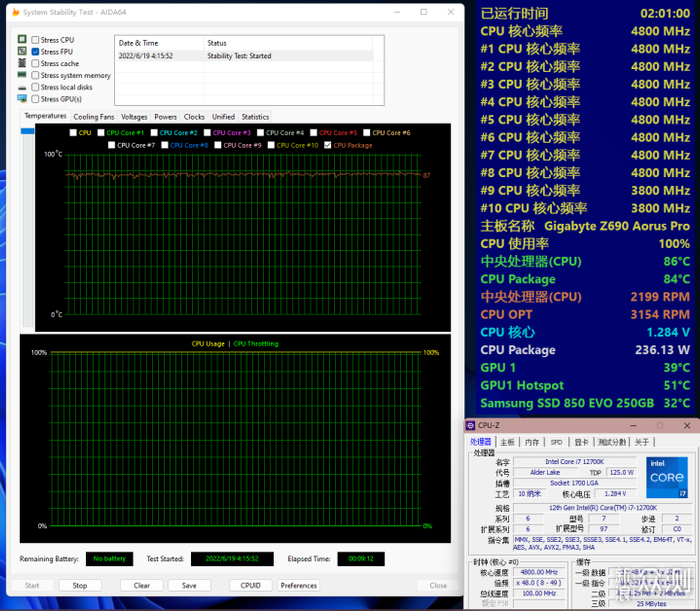Click the RAM icon beside Stress system memory
700x611 pixels.
[x=22, y=76]
